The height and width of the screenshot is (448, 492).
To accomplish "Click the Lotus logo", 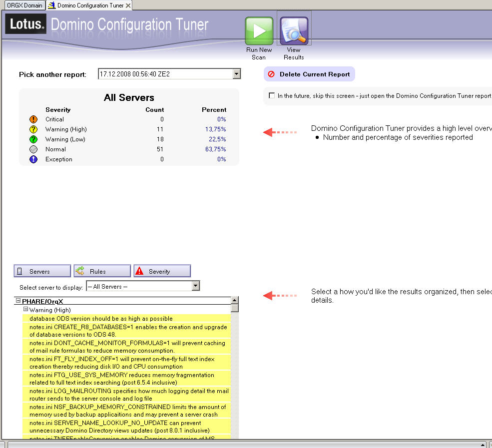I will click(26, 24).
